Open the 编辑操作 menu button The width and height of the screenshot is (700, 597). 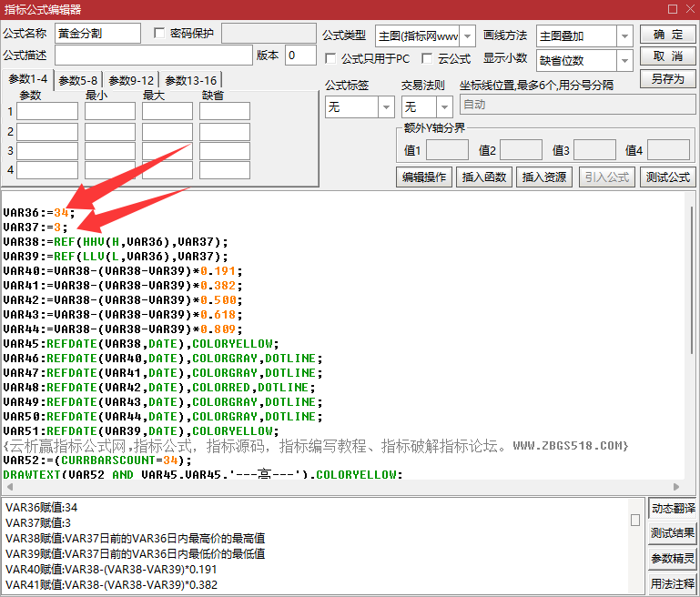[x=424, y=177]
